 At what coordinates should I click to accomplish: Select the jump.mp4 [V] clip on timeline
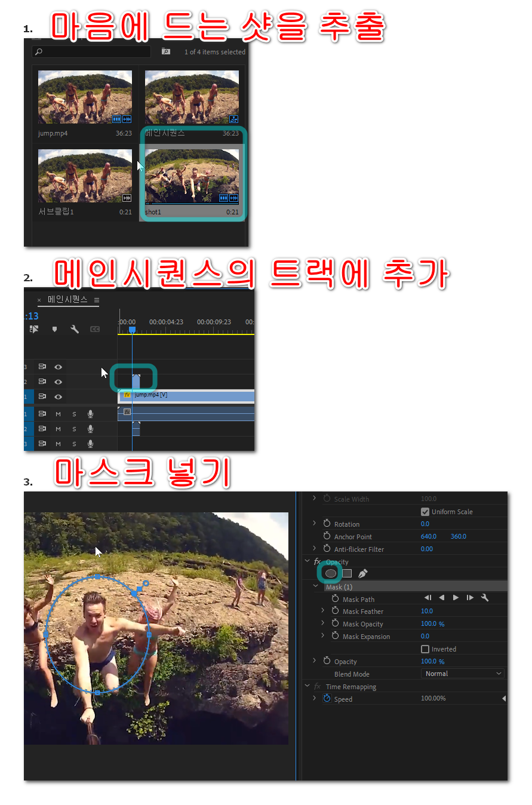pyautogui.click(x=191, y=395)
